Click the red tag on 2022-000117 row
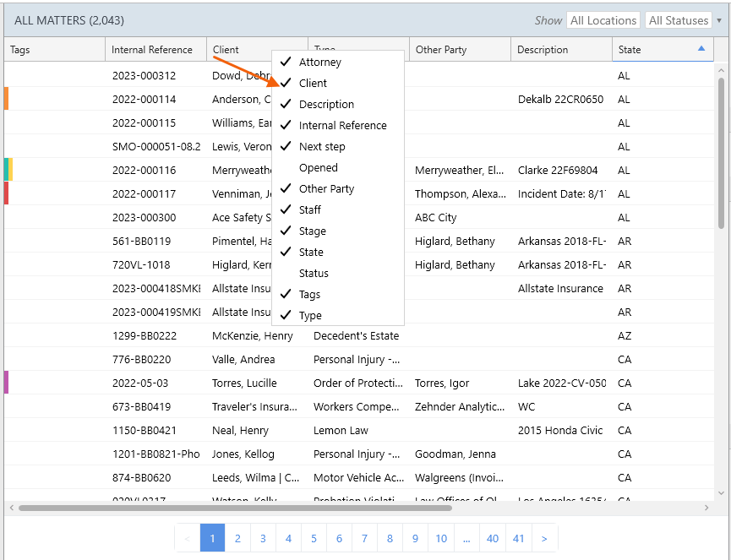The height and width of the screenshot is (560, 731). [x=6, y=193]
